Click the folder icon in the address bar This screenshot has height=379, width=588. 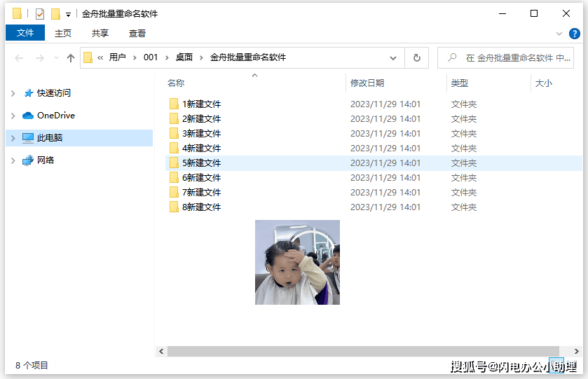point(88,57)
